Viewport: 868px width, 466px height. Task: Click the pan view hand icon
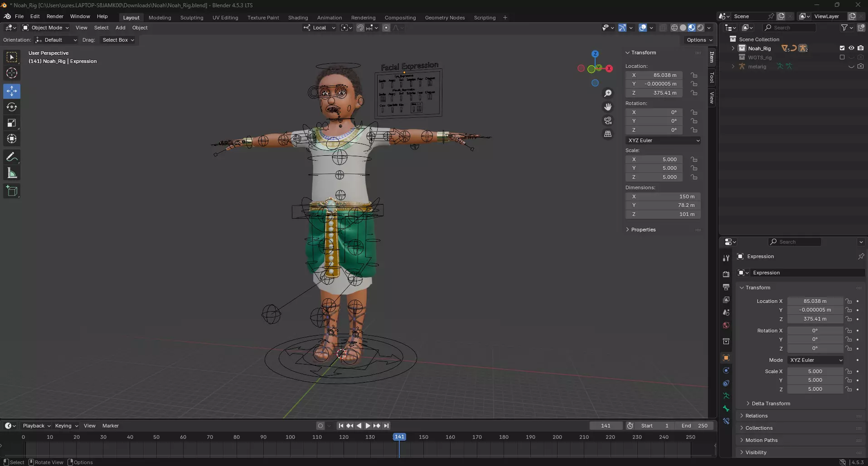[x=608, y=107]
